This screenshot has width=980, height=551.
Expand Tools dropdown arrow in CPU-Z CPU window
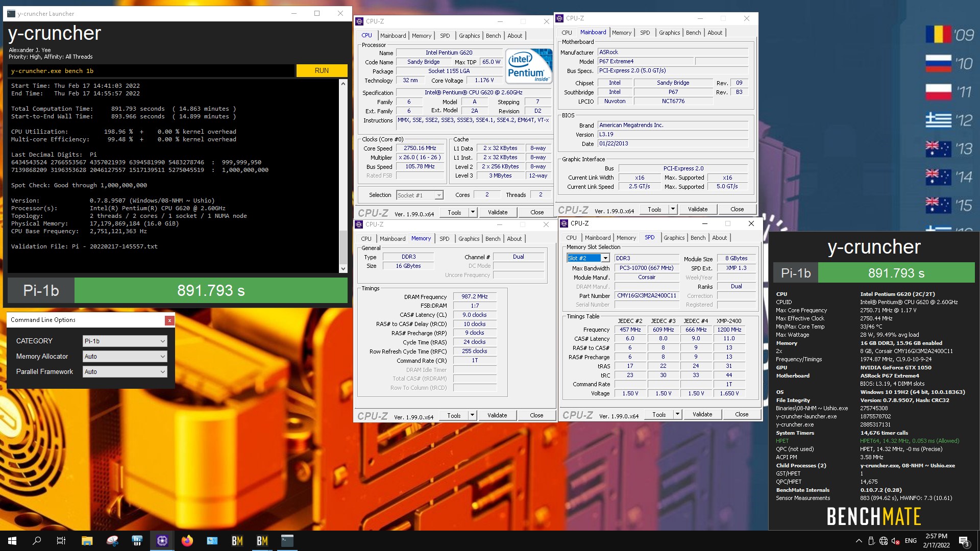coord(473,212)
